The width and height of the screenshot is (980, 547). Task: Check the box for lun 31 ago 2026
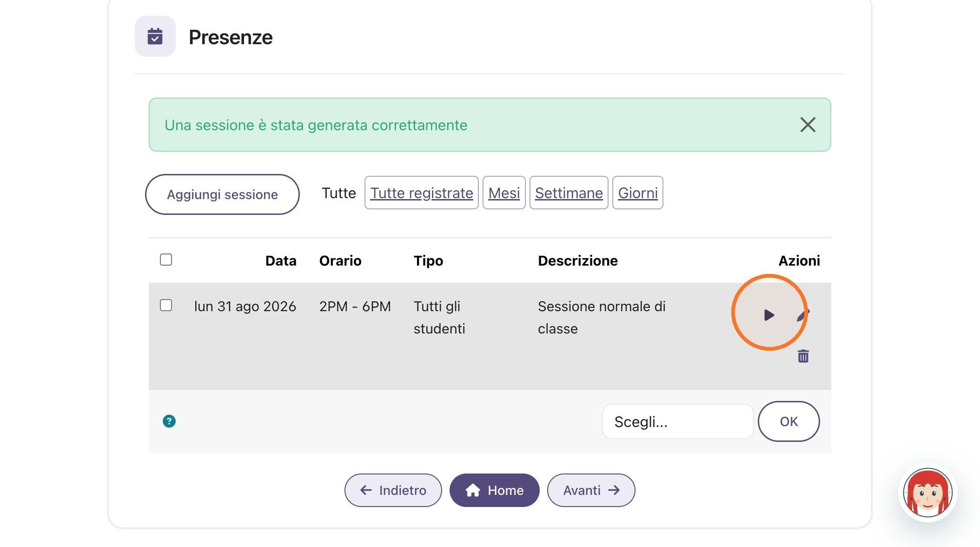166,305
